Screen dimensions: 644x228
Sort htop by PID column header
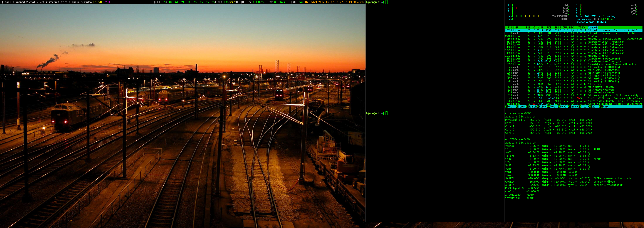click(x=510, y=27)
